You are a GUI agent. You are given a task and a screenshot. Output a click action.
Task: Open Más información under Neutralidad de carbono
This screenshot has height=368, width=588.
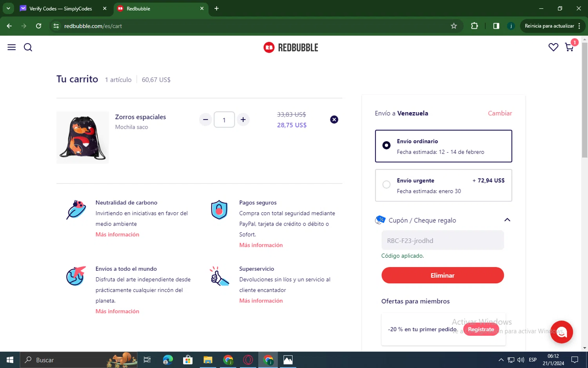117,235
